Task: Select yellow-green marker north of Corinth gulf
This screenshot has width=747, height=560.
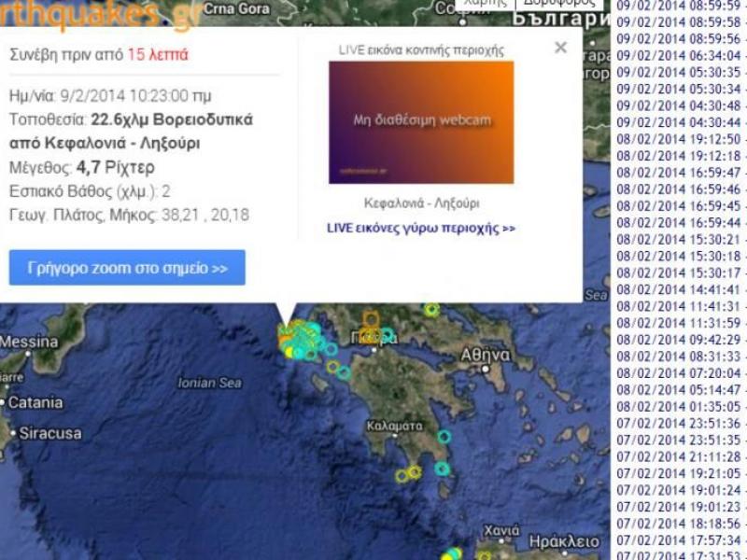Action: (431, 310)
